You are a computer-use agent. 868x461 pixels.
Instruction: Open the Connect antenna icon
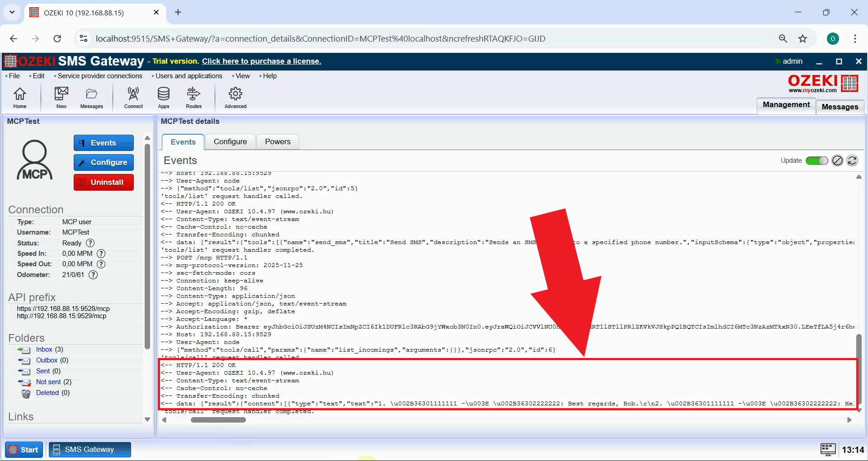click(133, 98)
